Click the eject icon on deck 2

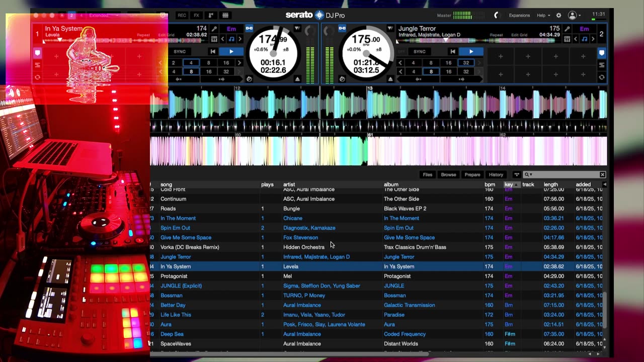click(x=390, y=79)
